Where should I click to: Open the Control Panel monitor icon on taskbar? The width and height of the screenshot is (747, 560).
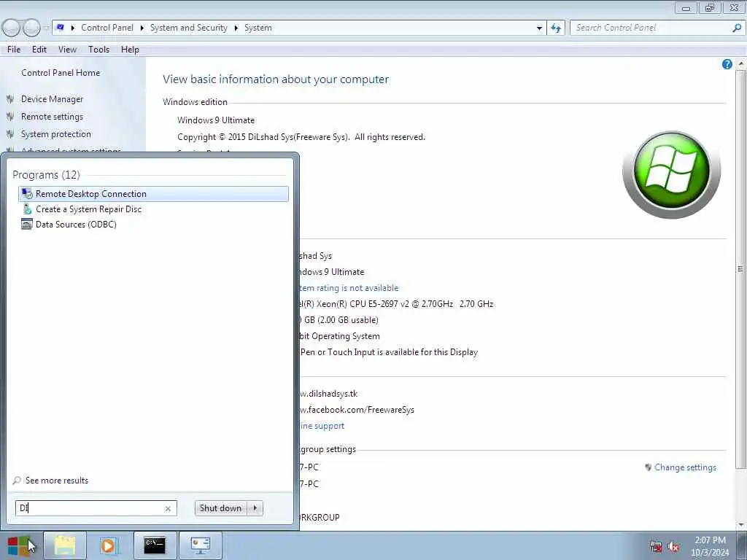(x=200, y=545)
